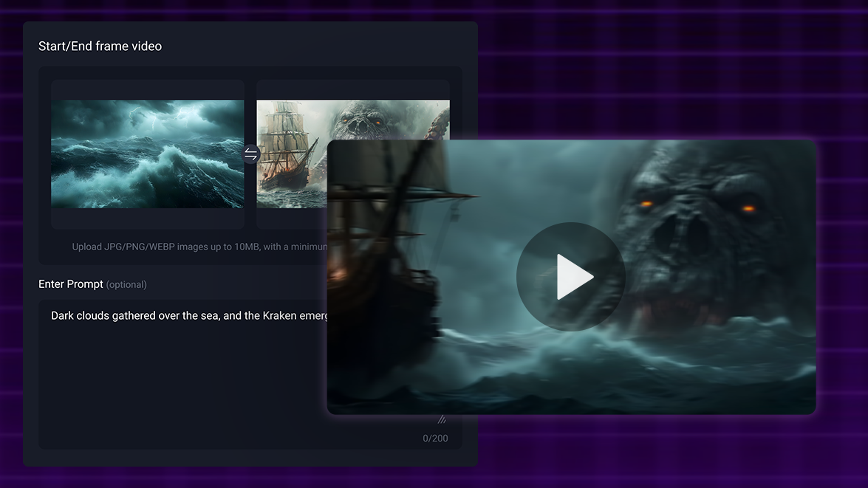Click the "(optional)" hint text
The height and width of the screenshot is (488, 868).
[126, 285]
